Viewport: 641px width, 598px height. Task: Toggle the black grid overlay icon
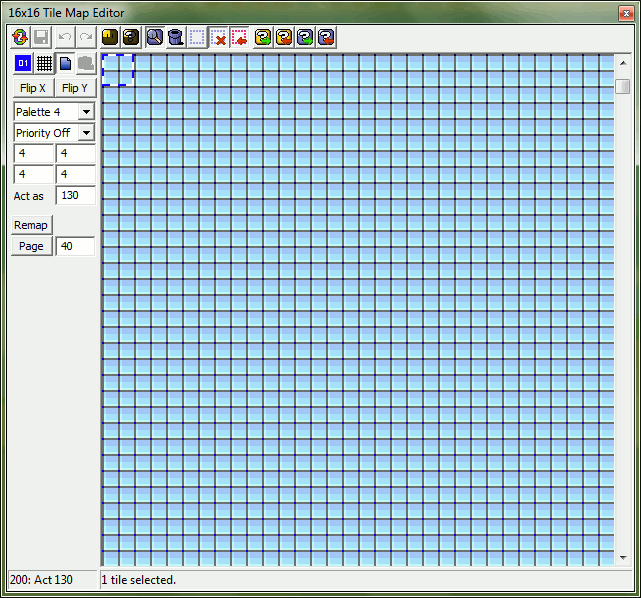(44, 63)
